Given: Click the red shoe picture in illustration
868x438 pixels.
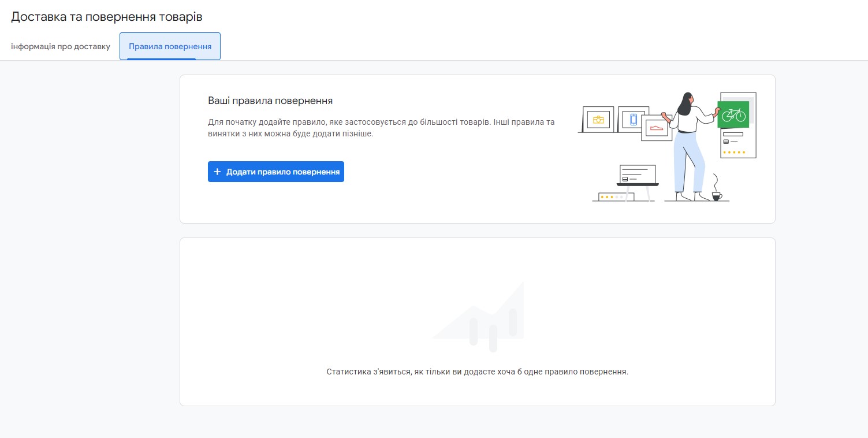Looking at the screenshot, I should [x=656, y=128].
